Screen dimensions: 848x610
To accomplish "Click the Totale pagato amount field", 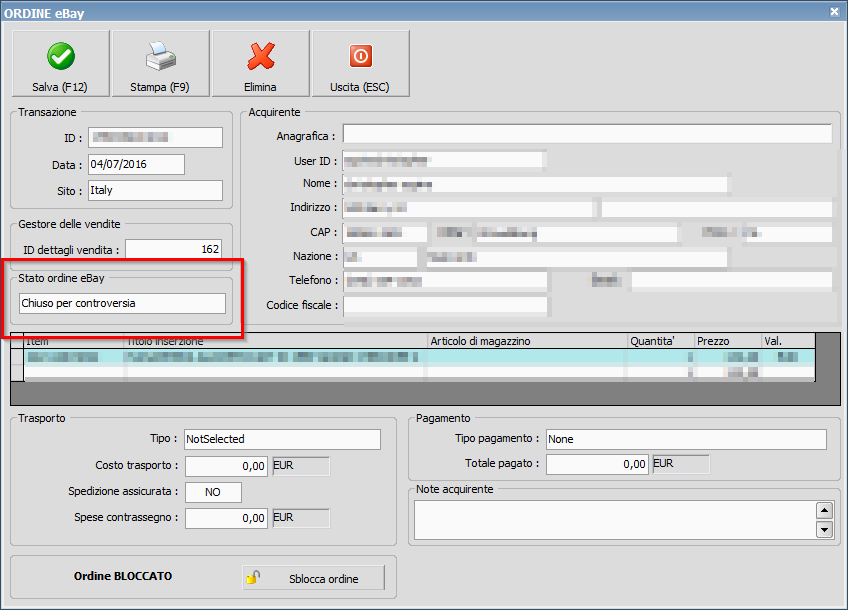I will pyautogui.click(x=597, y=464).
